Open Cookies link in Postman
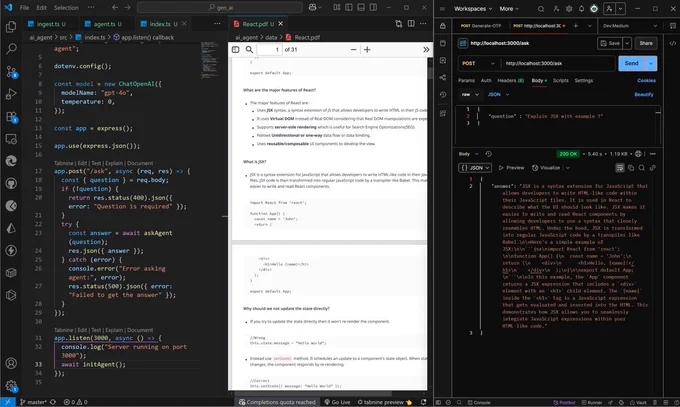This screenshot has width=680, height=407. point(646,80)
